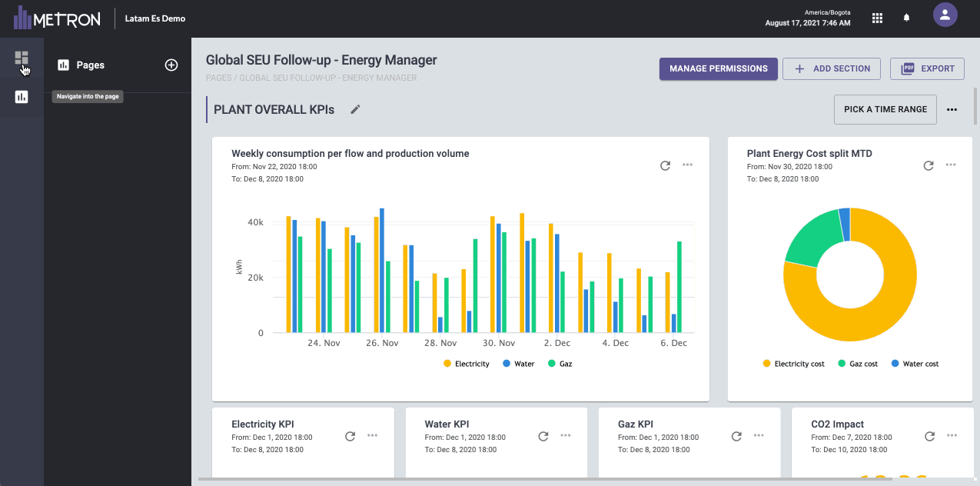Viewport: 980px width, 486px height.
Task: Add a new page with plus icon
Action: [x=171, y=65]
